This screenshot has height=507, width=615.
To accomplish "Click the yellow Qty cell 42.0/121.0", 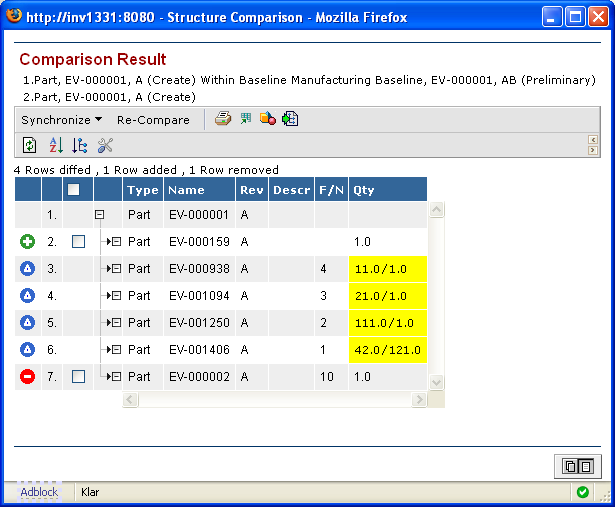I will pos(387,350).
